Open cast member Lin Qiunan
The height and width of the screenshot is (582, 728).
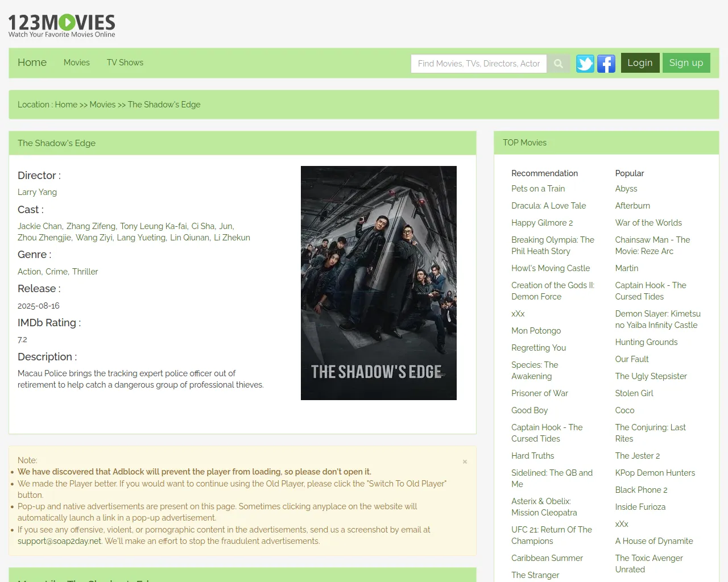190,238
